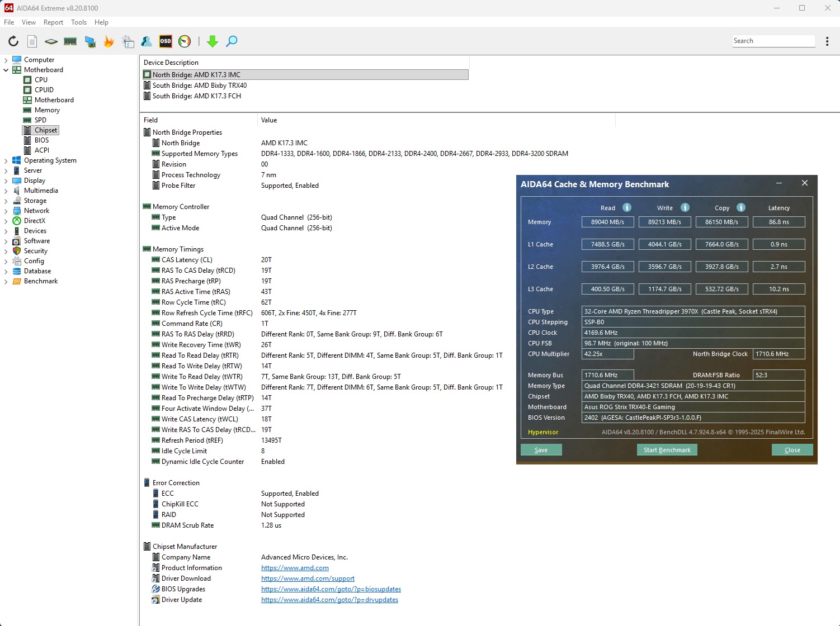Open the Memory page in the tree
This screenshot has width=840, height=626.
pyautogui.click(x=47, y=110)
